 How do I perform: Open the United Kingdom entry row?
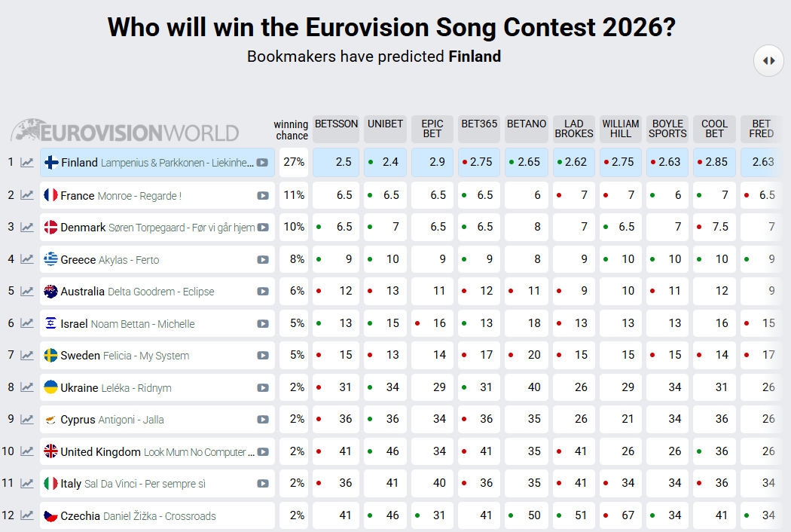point(151,452)
